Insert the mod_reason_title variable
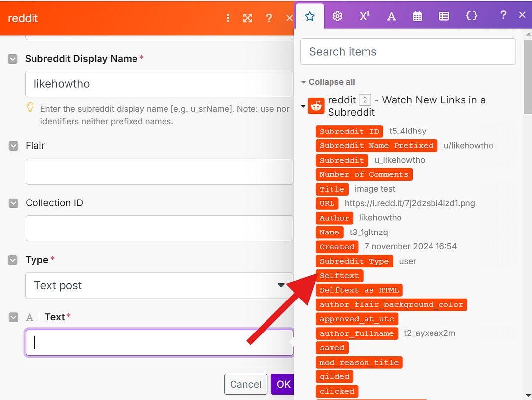The width and height of the screenshot is (532, 400). tap(359, 363)
